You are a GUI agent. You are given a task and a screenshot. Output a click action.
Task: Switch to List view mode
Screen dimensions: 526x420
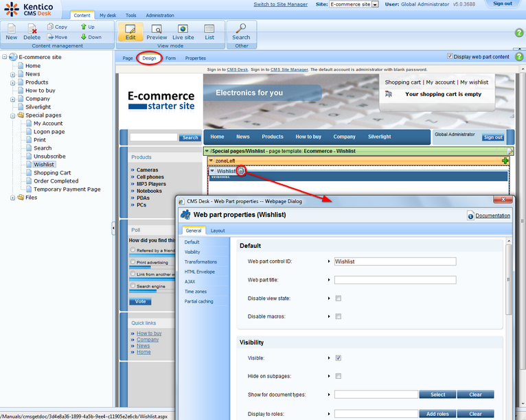coord(209,32)
